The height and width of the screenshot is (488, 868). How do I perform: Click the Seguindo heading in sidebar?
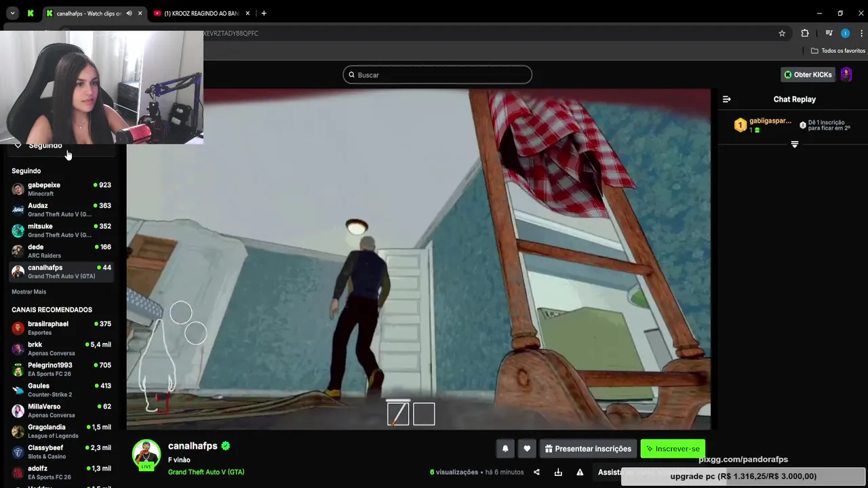click(26, 171)
